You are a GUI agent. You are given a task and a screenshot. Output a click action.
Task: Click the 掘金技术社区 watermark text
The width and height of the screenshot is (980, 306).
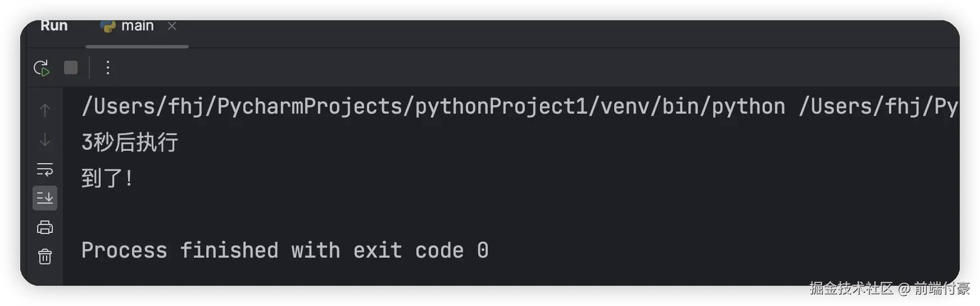[851, 289]
